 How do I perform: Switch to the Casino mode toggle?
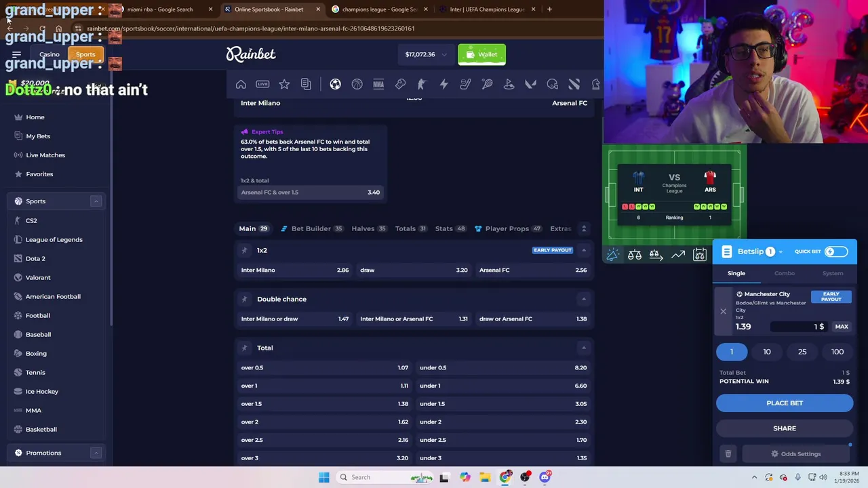coord(49,54)
